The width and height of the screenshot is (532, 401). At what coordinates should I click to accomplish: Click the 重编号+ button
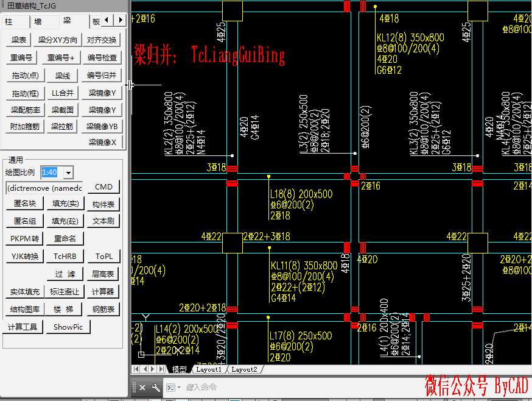pos(61,58)
